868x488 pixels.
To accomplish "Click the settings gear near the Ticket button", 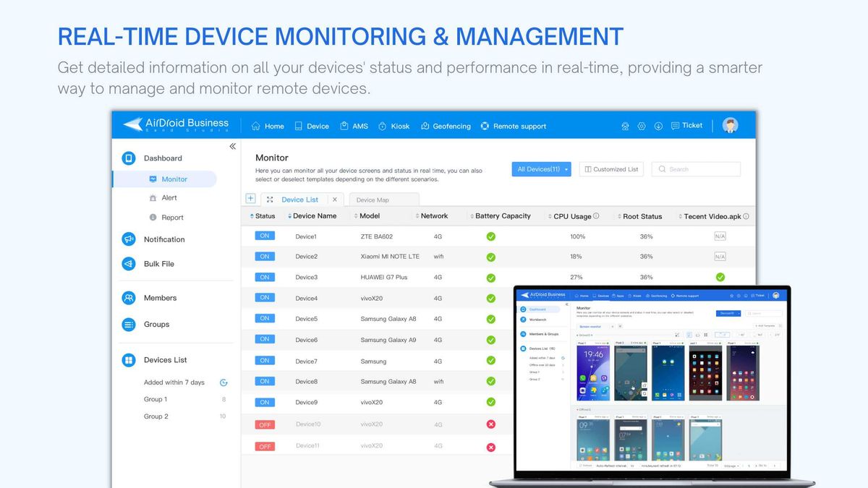I will (641, 126).
